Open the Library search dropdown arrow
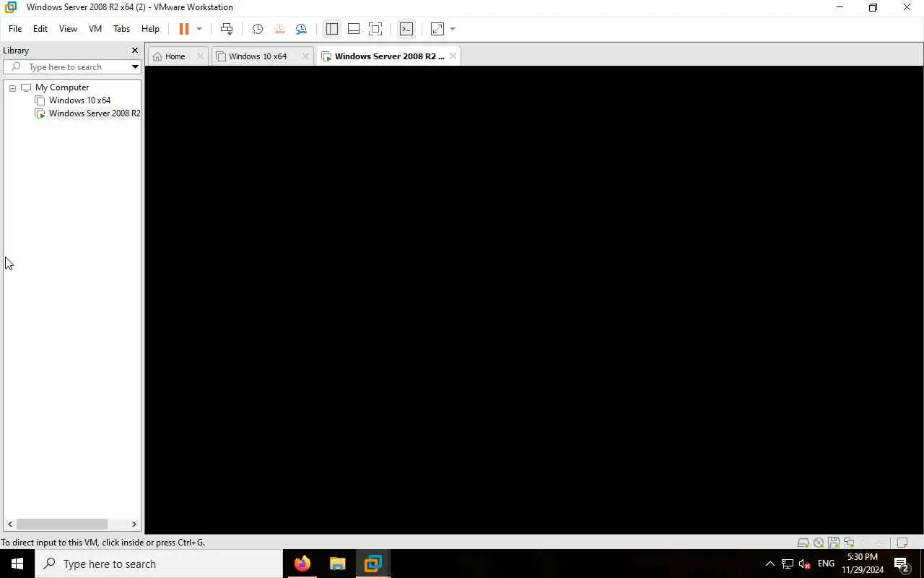 coord(135,67)
